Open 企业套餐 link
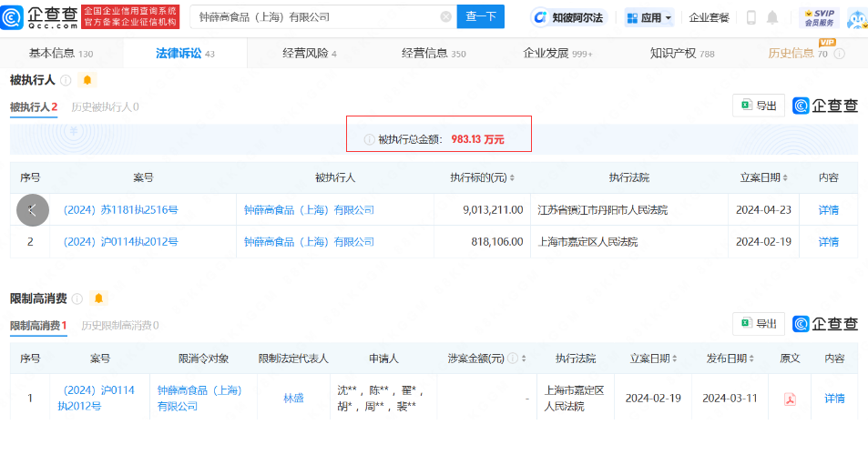This screenshot has height=465, width=868. [709, 17]
